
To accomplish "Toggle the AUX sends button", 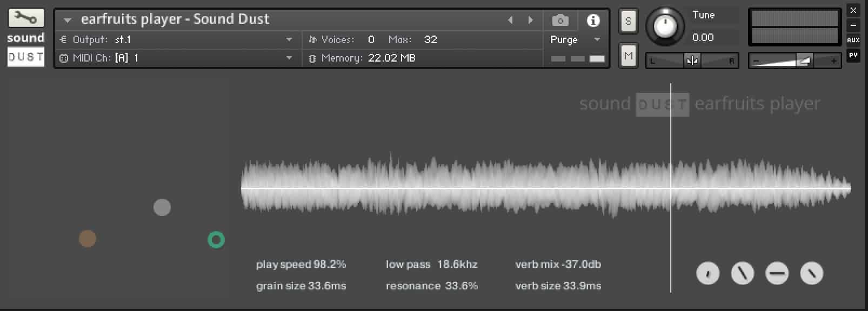I will point(853,40).
